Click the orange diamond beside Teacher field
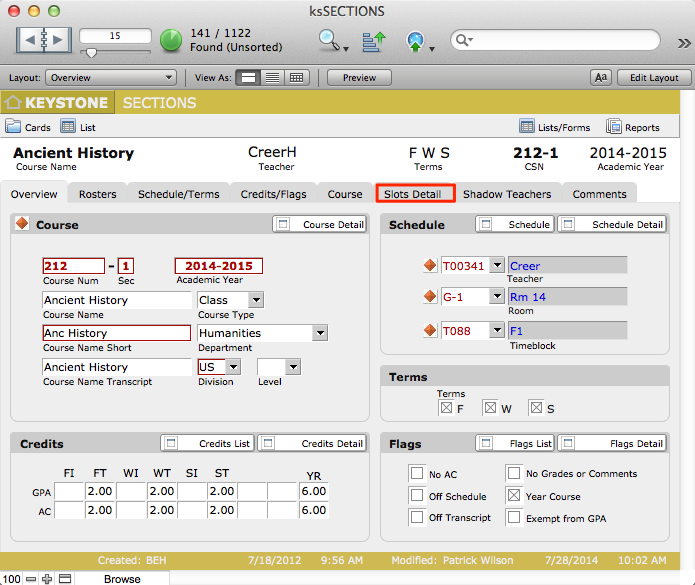The image size is (695, 585). pos(430,266)
